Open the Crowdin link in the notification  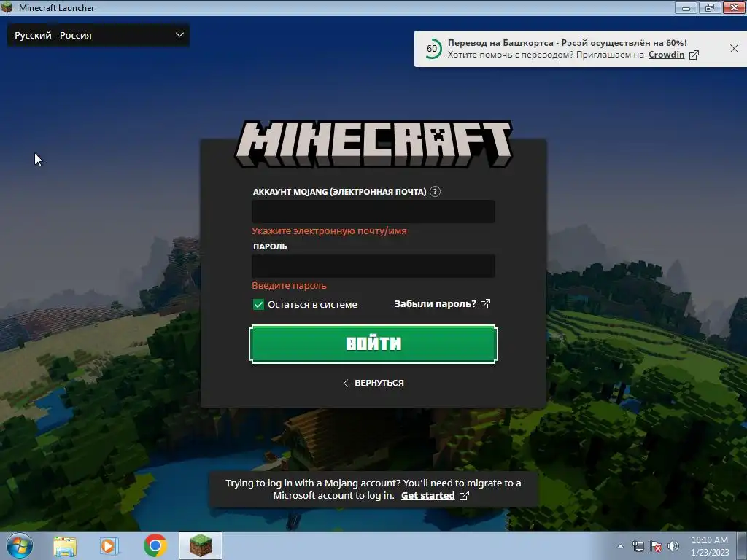click(666, 55)
